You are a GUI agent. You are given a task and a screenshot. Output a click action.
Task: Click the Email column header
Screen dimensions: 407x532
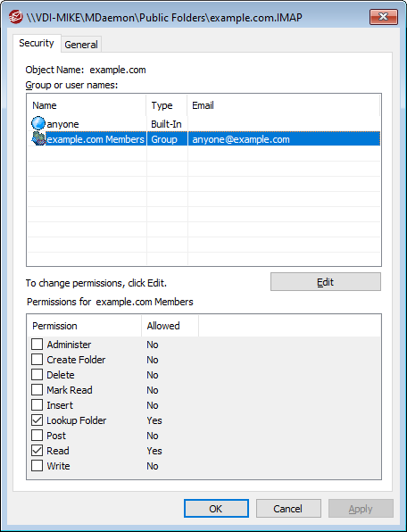click(x=284, y=105)
